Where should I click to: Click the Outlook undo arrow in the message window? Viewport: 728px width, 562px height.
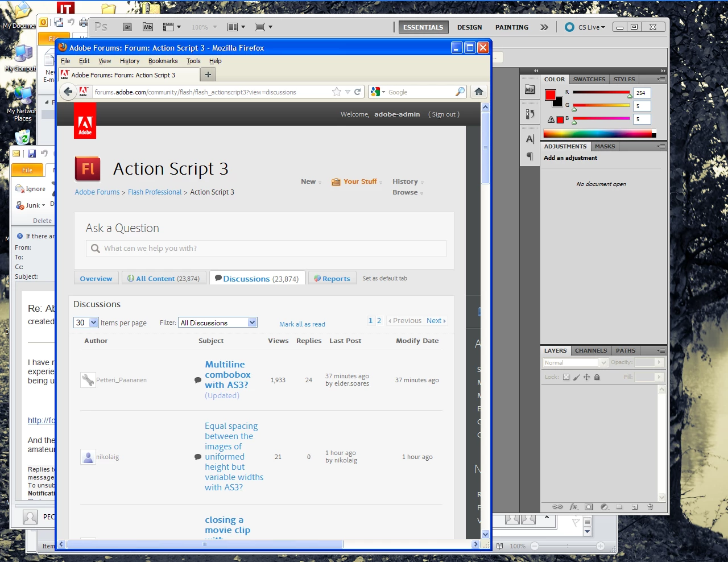tap(44, 154)
